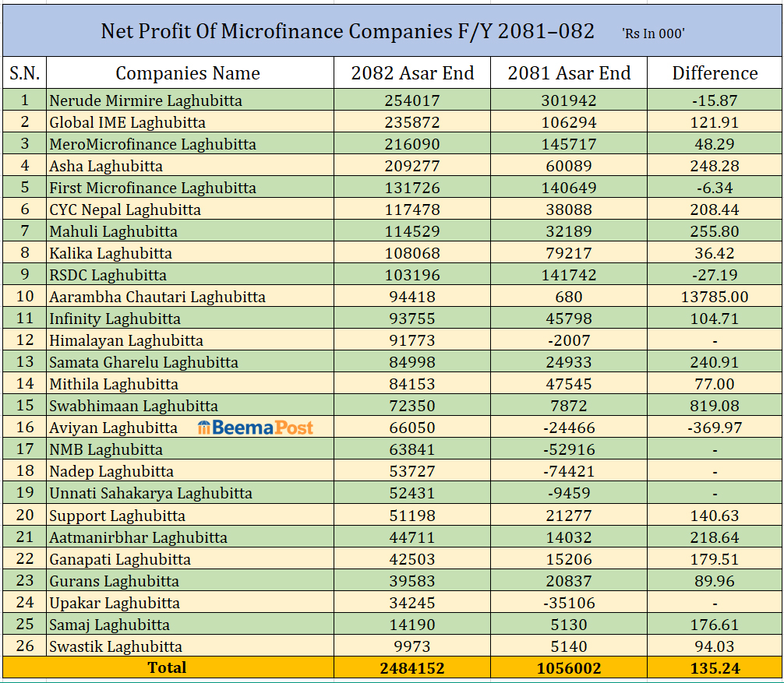Select the table title Net Profit Of Microfinance Companies
Image resolution: width=784 pixels, height=683 pixels.
(348, 32)
